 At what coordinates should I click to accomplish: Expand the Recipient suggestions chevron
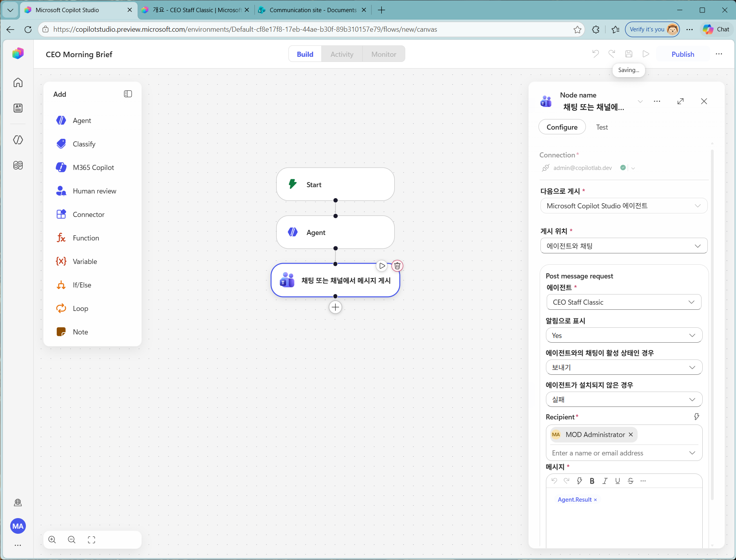692,453
